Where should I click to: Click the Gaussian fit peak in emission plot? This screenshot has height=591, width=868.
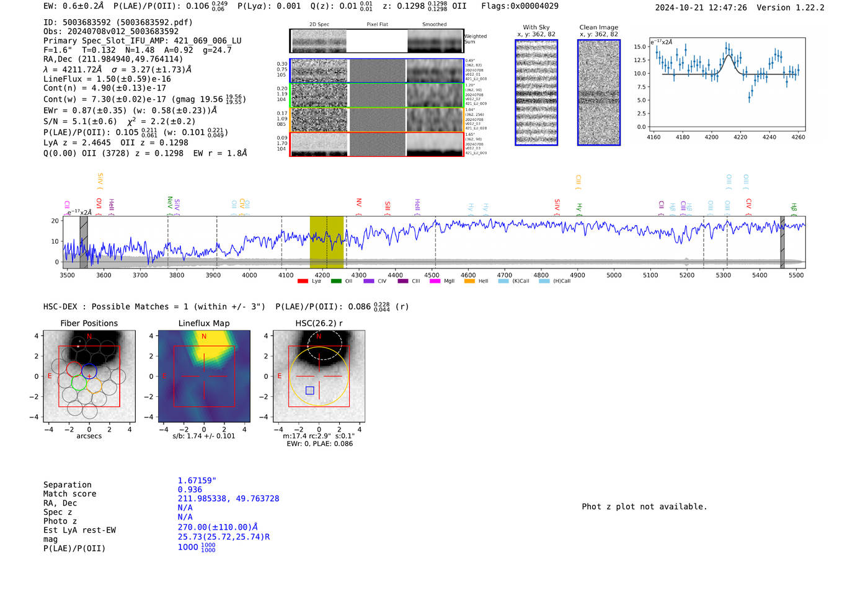coord(728,56)
